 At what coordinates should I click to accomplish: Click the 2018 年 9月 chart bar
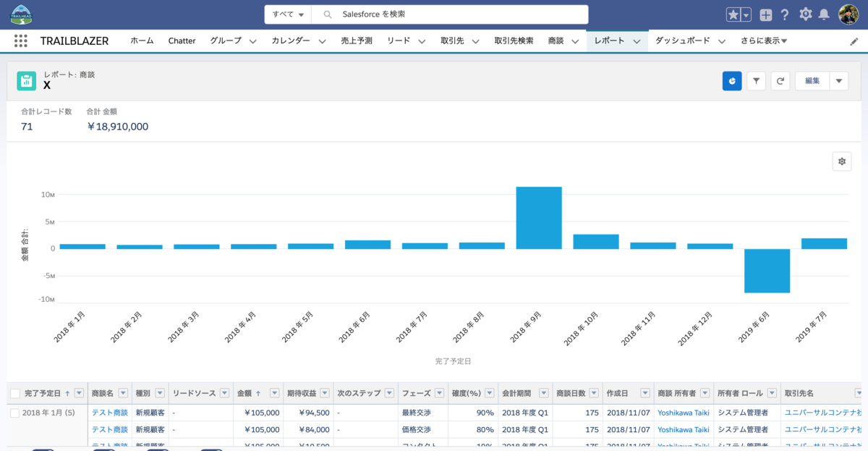pos(539,218)
